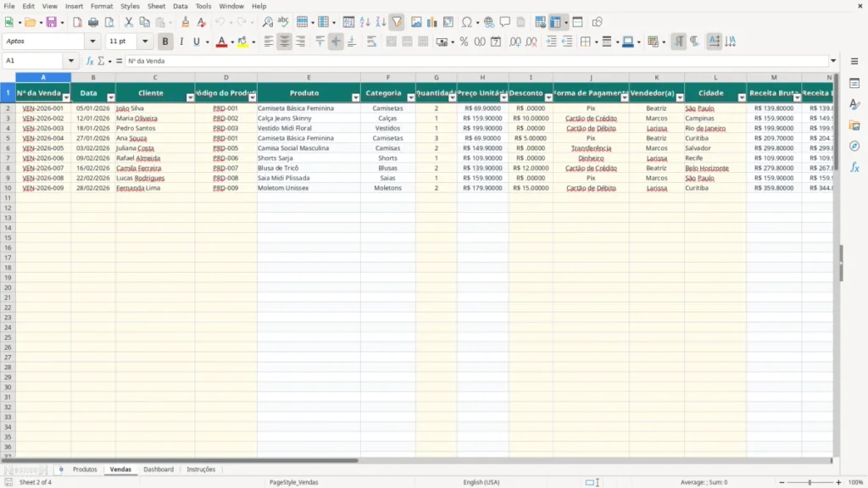Cut the selection with the scissors icon
The image size is (868, 488).
pyautogui.click(x=129, y=22)
